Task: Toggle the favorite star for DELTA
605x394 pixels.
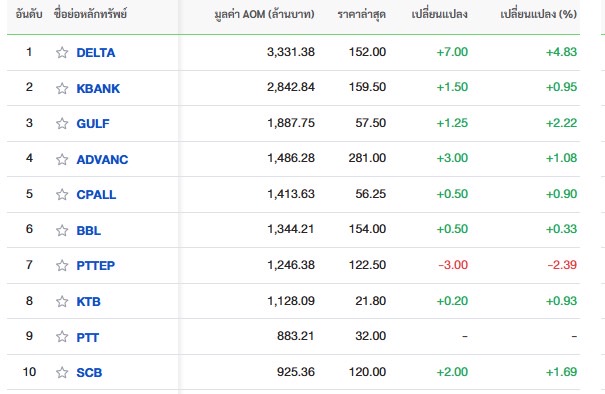Action: (x=62, y=52)
